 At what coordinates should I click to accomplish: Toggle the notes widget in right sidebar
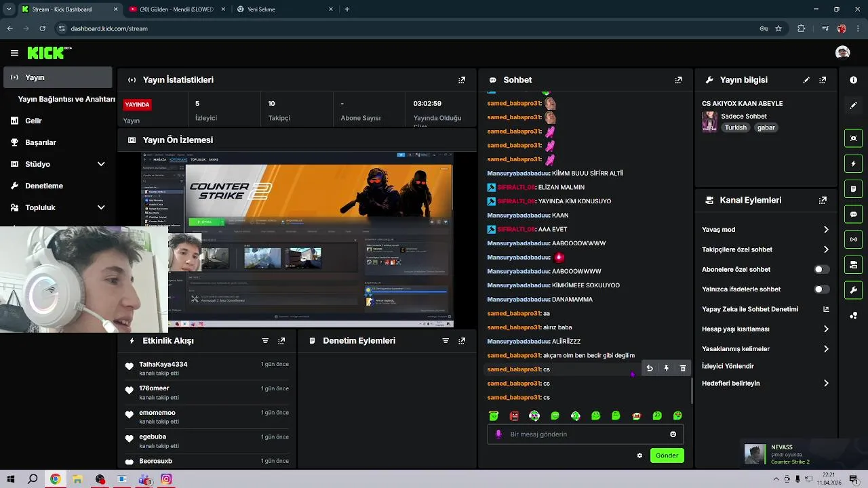853,188
